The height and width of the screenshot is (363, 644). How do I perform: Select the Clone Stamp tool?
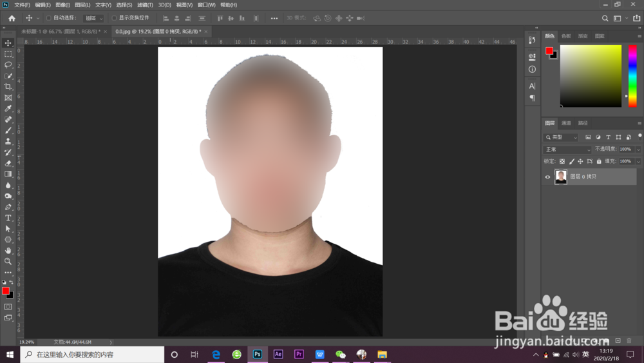(8, 141)
